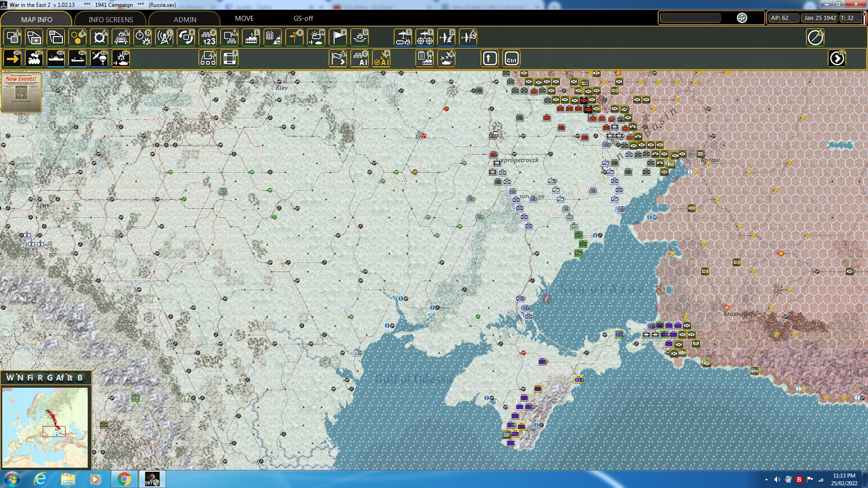Click the R button above minimap
This screenshot has height=488, width=868.
[40, 377]
